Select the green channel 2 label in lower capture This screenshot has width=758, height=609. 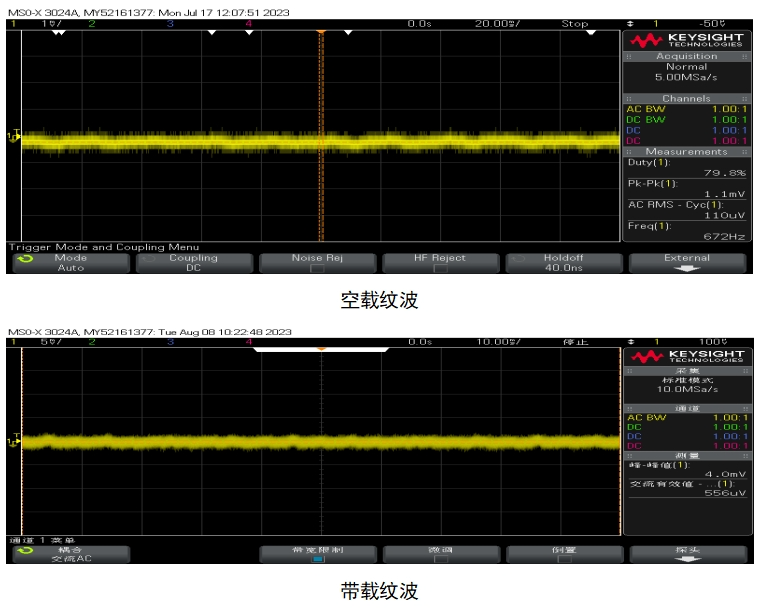(92, 342)
